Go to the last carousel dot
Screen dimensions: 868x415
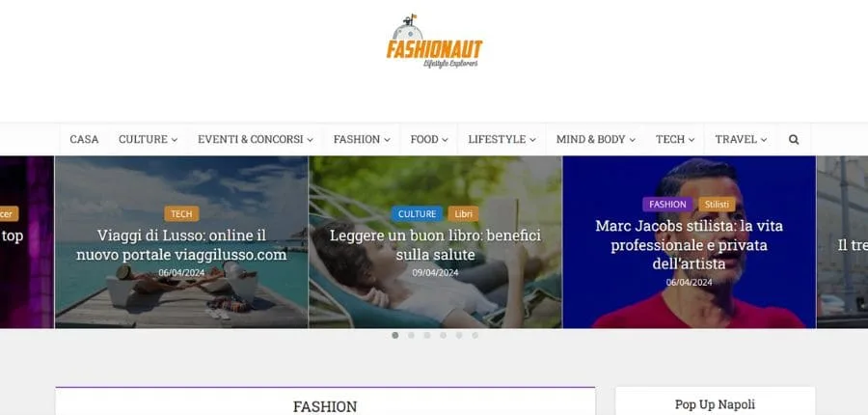[x=475, y=335]
